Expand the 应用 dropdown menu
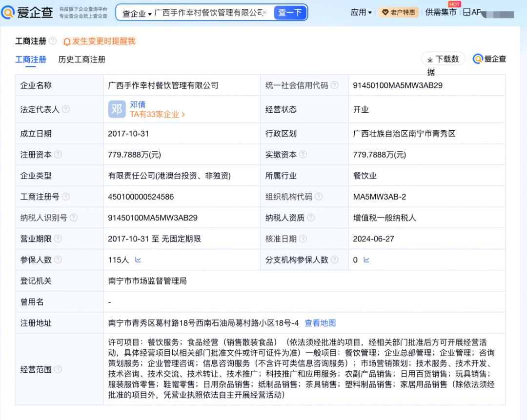527x420 pixels. [x=361, y=12]
